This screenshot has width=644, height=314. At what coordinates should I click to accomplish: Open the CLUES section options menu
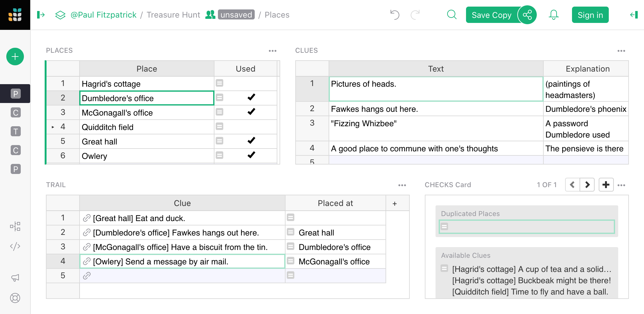click(621, 51)
